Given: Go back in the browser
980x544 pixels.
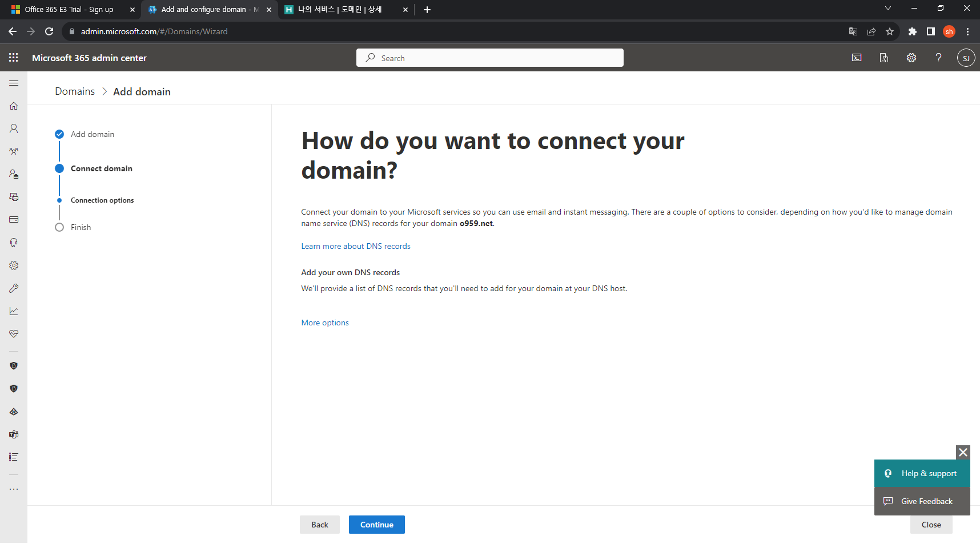Looking at the screenshot, I should click(13, 31).
